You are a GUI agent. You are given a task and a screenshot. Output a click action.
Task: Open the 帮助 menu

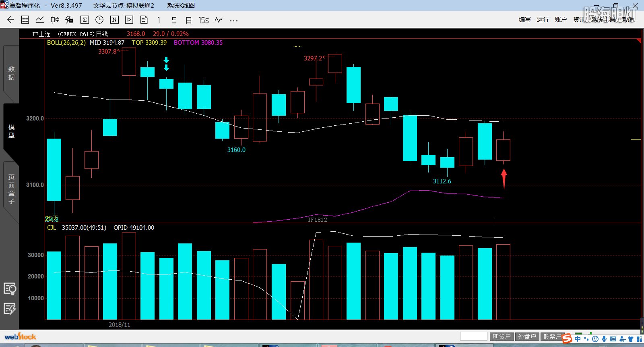point(628,19)
